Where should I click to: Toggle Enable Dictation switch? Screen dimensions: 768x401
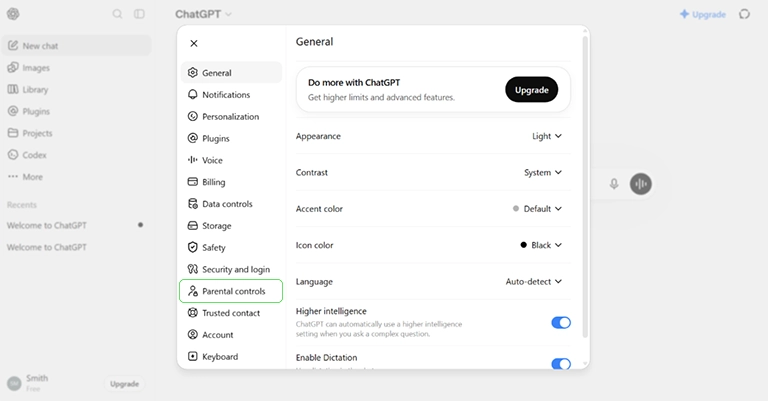(x=561, y=363)
